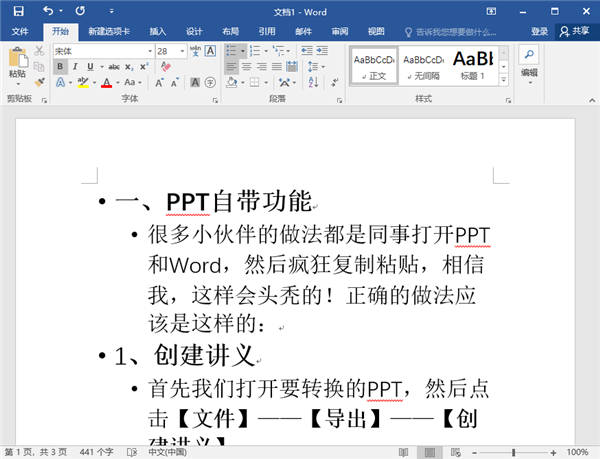Click the enclosed character 字 icon
The image size is (600, 459).
(210, 82)
